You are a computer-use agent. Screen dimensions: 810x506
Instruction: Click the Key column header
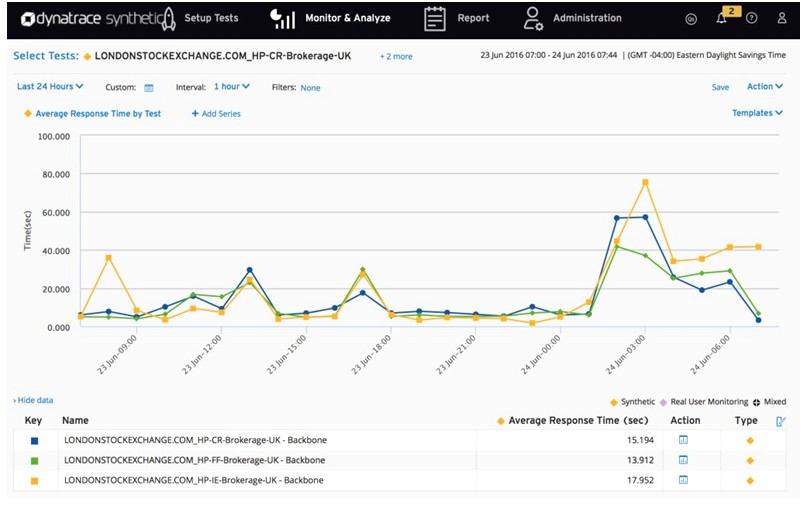33,421
